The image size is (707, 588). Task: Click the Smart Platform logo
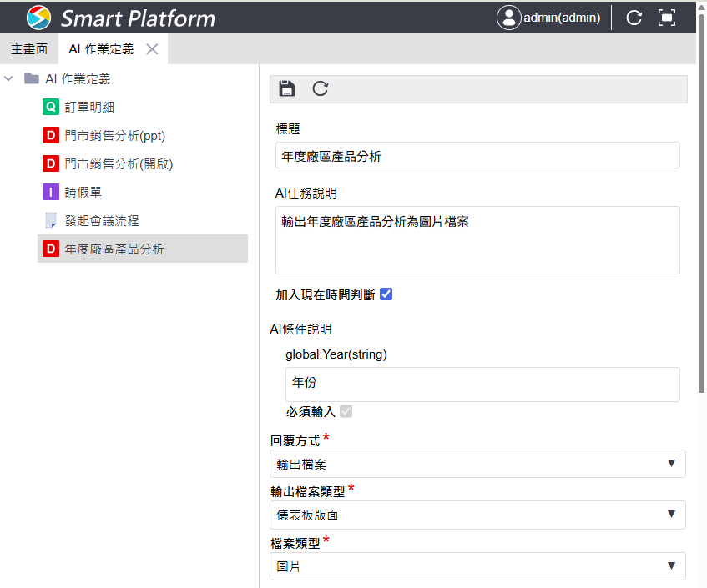point(38,18)
